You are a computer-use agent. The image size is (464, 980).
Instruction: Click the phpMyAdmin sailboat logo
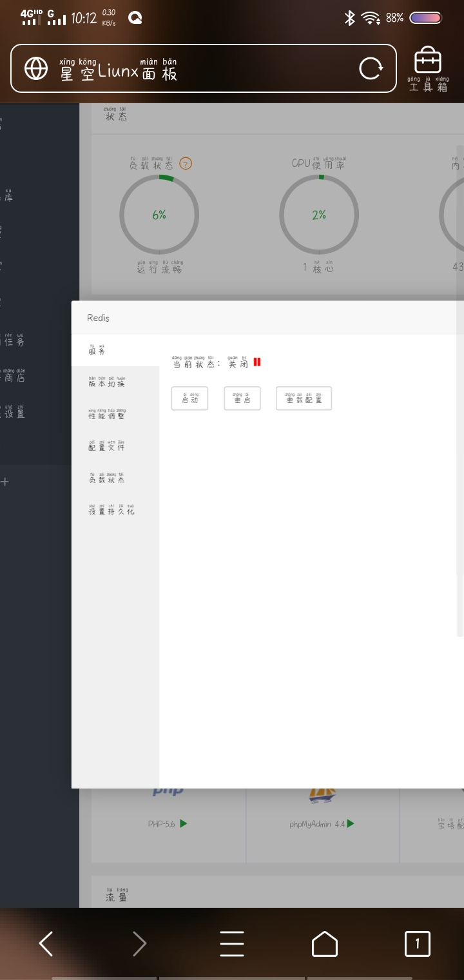pyautogui.click(x=323, y=796)
